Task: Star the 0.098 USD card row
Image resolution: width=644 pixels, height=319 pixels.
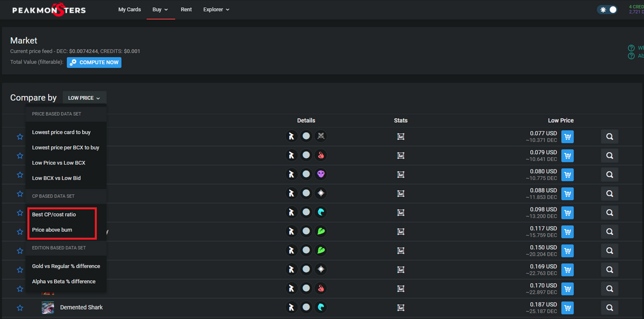Action: 20,213
